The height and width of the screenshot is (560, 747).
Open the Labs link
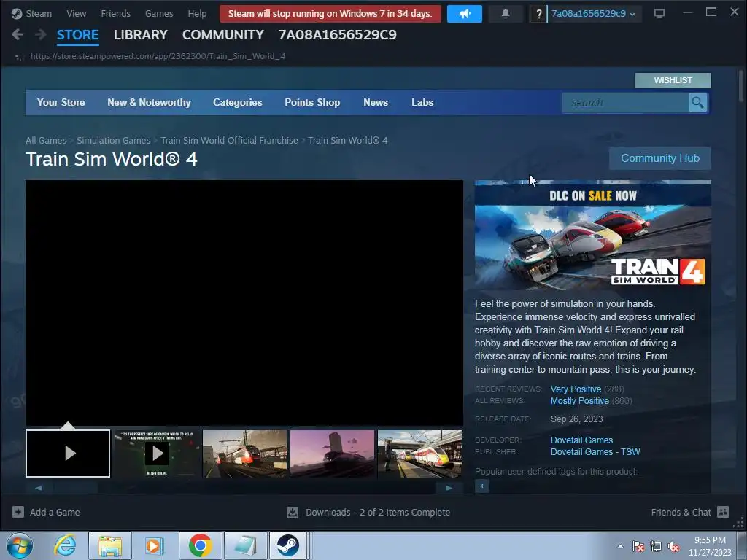[x=422, y=102]
